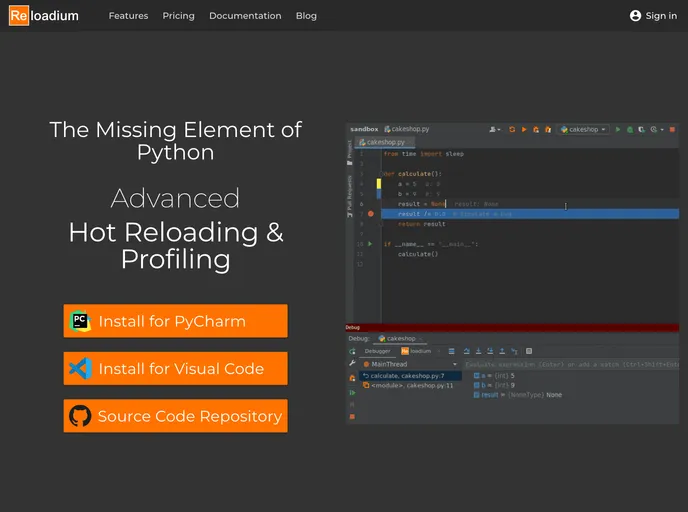The height and width of the screenshot is (512, 688).
Task: Click Step Into icon
Action: (478, 351)
